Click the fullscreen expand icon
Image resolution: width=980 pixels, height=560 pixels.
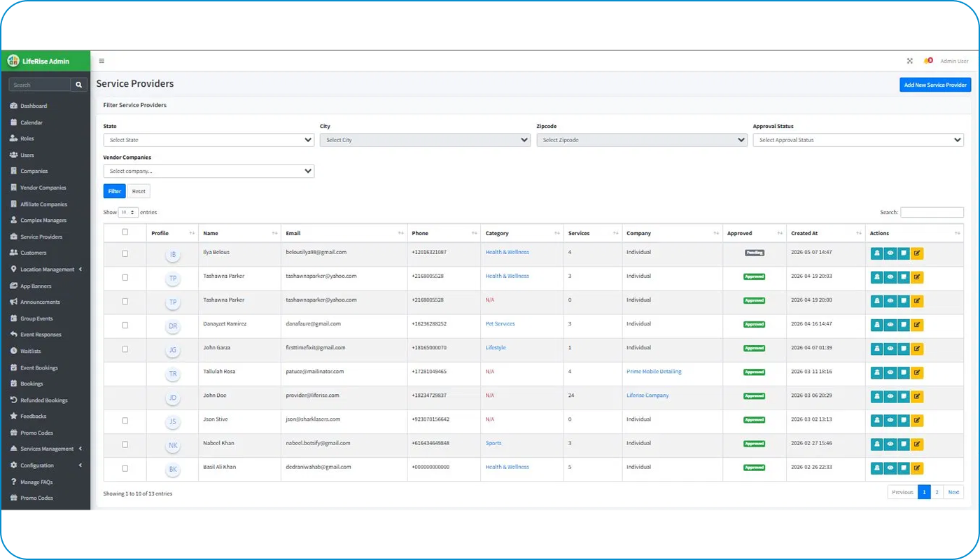click(910, 61)
